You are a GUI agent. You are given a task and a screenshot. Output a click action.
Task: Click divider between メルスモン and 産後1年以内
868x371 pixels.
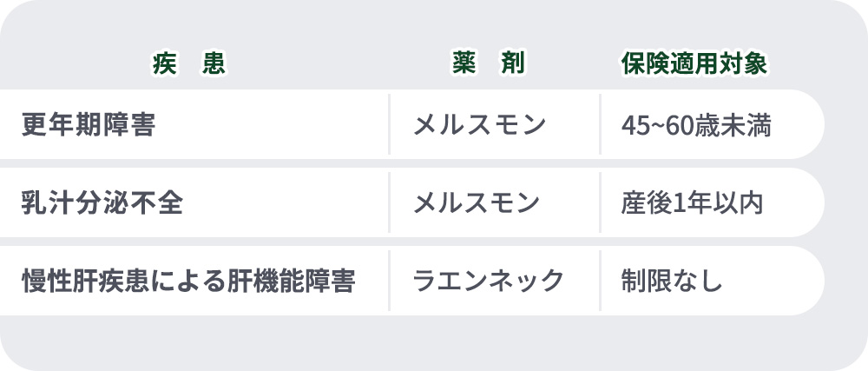[x=600, y=203]
